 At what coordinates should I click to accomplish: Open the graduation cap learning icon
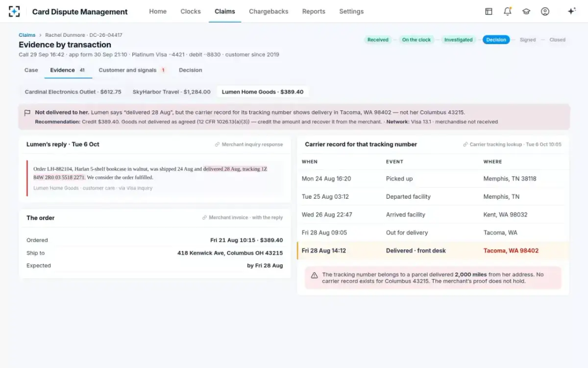[x=526, y=11]
